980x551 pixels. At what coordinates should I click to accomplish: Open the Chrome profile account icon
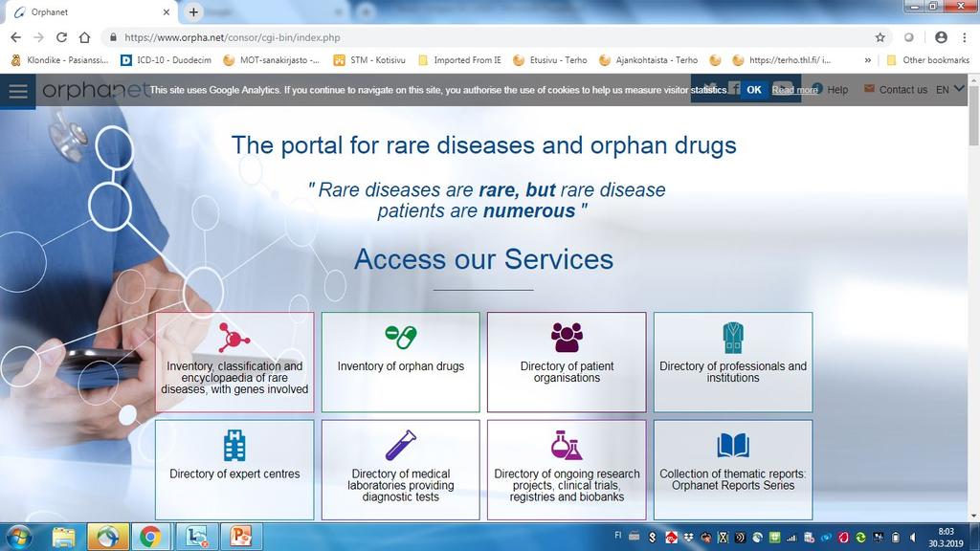tap(941, 37)
